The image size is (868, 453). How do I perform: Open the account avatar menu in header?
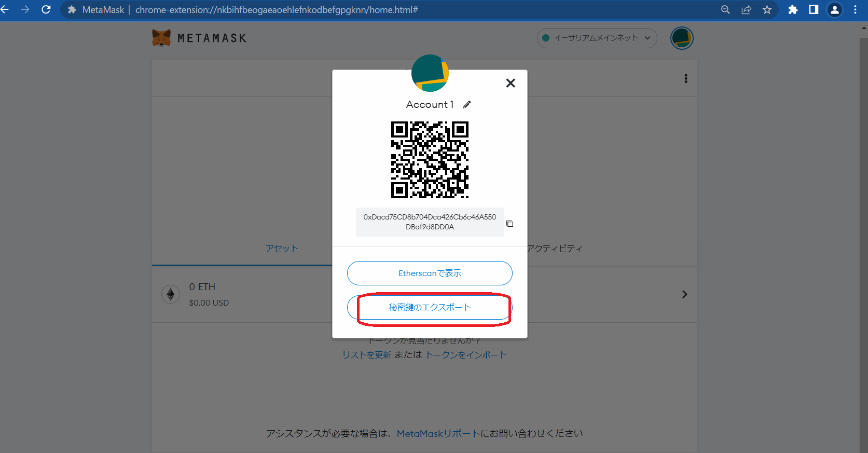pos(682,38)
